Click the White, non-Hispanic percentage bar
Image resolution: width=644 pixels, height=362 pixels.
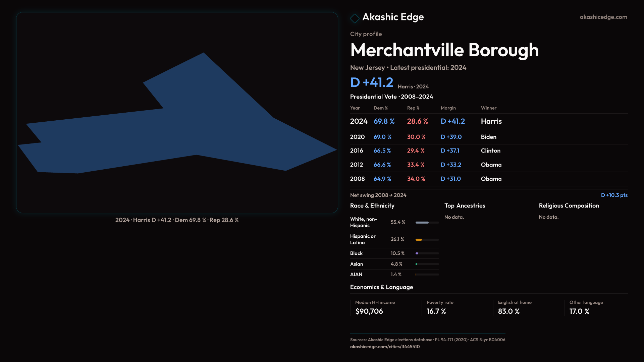click(422, 223)
